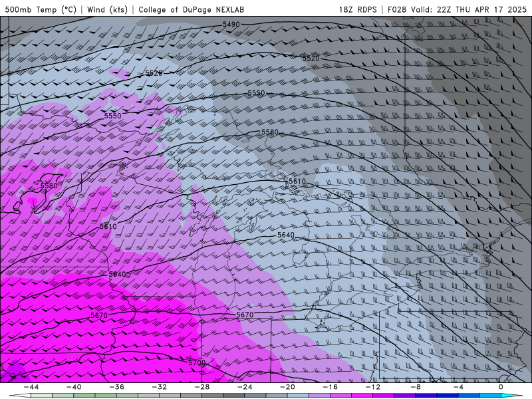The height and width of the screenshot is (399, 532).
Task: Click the colorbar label -4
Action: point(458,387)
